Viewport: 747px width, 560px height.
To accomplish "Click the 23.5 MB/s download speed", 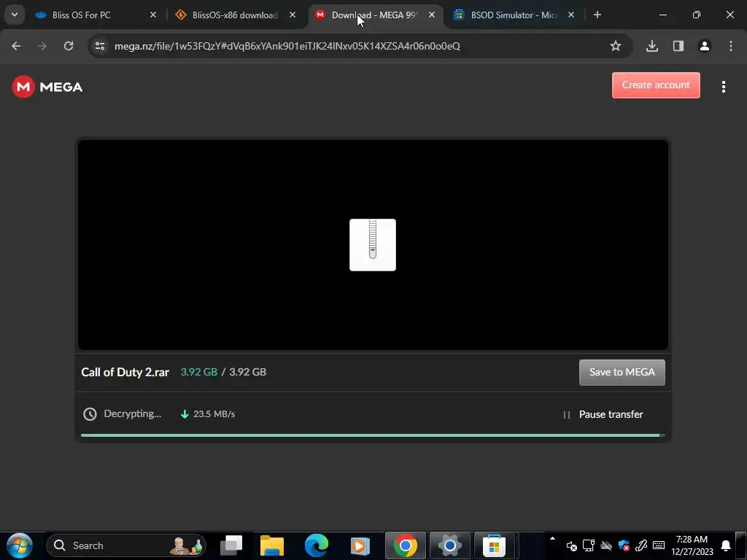I will [x=214, y=414].
